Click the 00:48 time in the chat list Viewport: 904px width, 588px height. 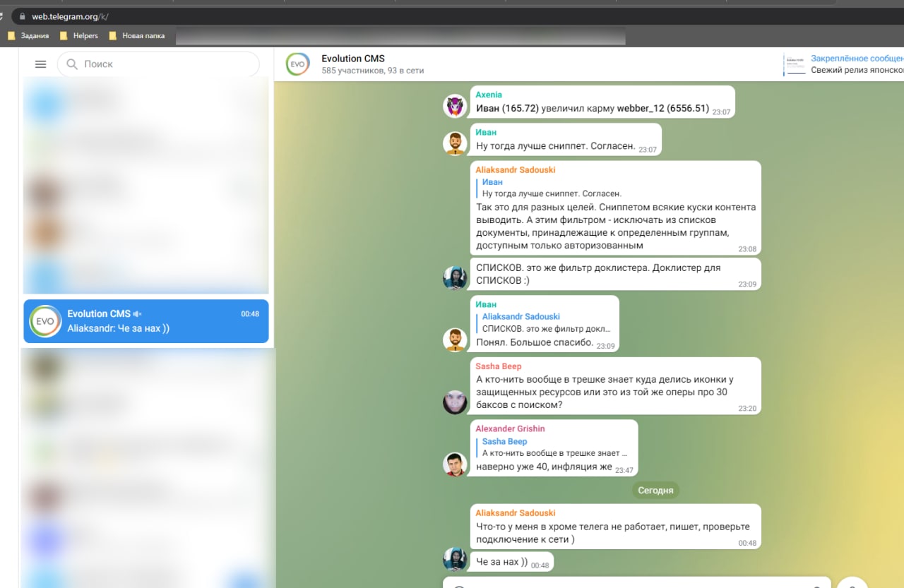pos(250,314)
